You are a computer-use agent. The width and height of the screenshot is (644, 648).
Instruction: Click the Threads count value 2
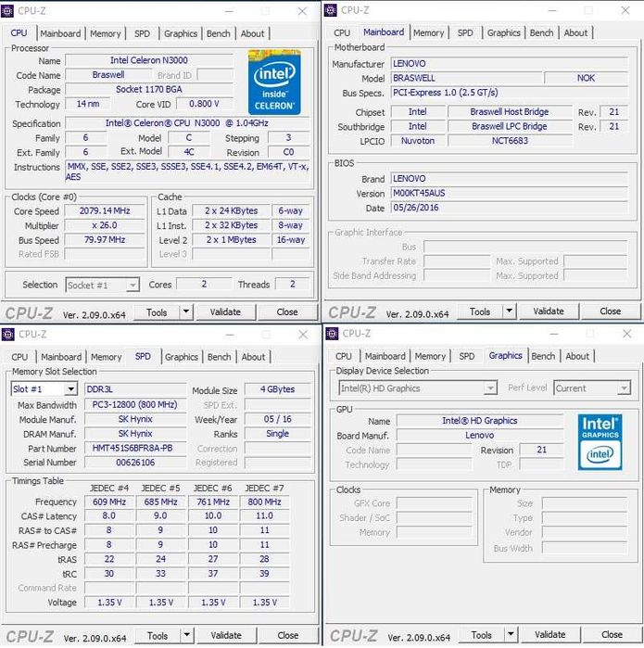click(x=293, y=285)
